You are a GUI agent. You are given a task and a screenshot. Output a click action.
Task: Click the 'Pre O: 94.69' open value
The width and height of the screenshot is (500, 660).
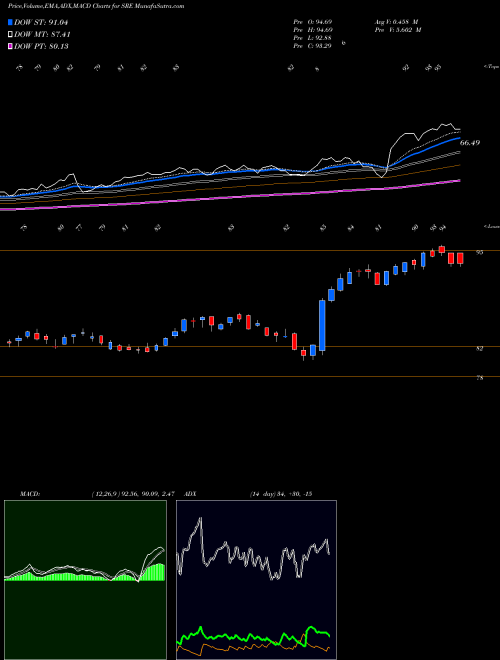(313, 22)
